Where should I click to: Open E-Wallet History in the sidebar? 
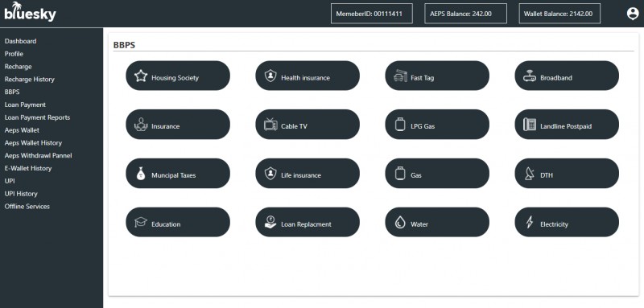click(28, 168)
